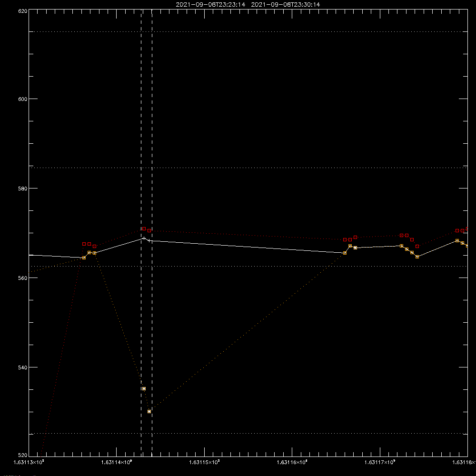
Task: Click the end timestamp 2021-09-08T23:30:14 in title
Action: pyautogui.click(x=285, y=5)
